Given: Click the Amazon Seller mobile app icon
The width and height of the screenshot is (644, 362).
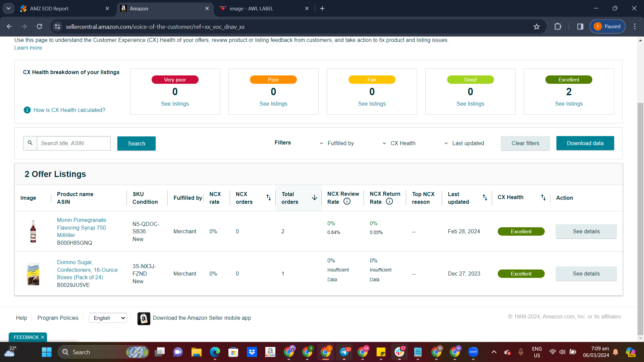Looking at the screenshot, I should (x=144, y=318).
